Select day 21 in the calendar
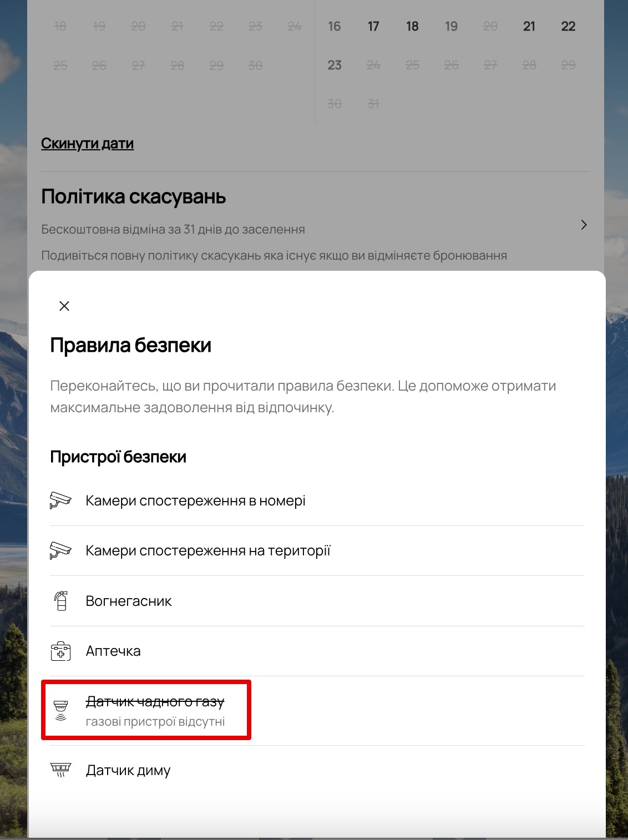The height and width of the screenshot is (840, 628). [529, 26]
